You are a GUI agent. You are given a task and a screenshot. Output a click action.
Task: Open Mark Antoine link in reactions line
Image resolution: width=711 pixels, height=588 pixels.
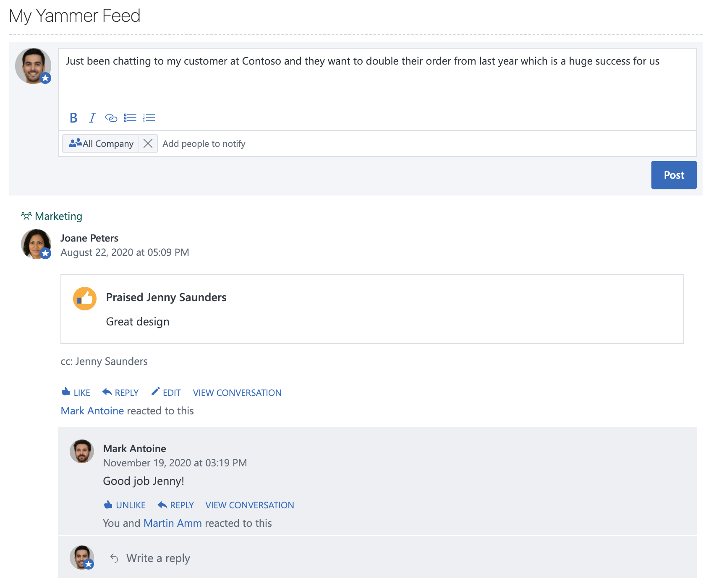[x=92, y=411]
